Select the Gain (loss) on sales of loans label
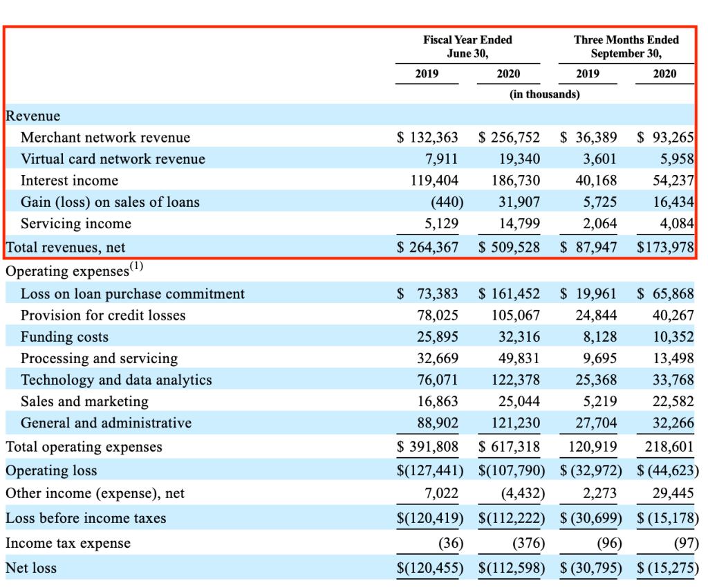The height and width of the screenshot is (588, 708). 110,202
